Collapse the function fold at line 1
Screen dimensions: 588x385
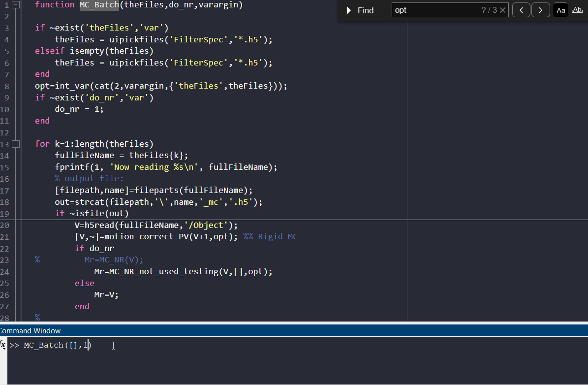coord(16,4)
